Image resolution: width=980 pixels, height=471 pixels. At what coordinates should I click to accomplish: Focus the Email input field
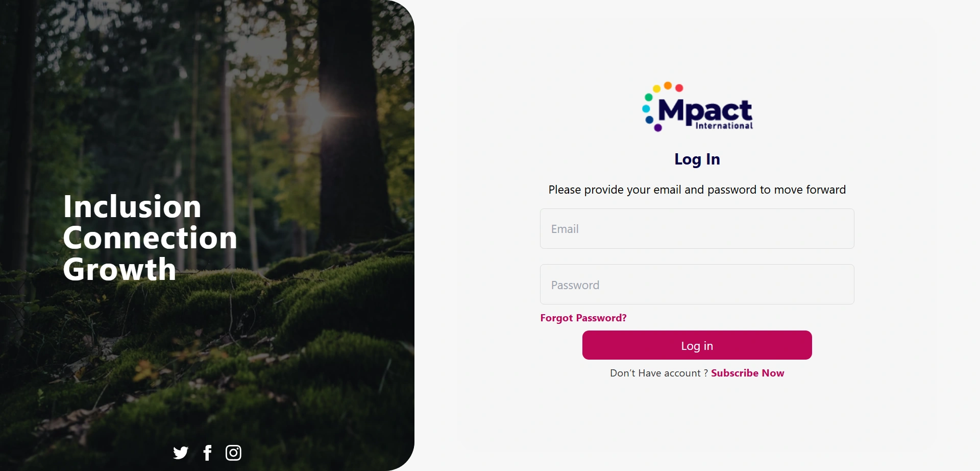click(697, 229)
